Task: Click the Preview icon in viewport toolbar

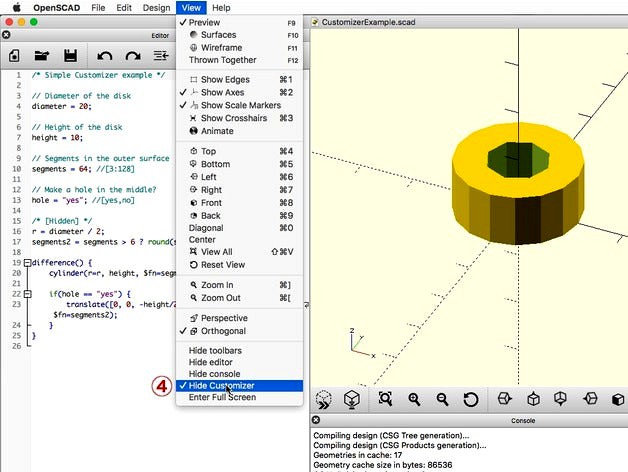Action: click(324, 399)
